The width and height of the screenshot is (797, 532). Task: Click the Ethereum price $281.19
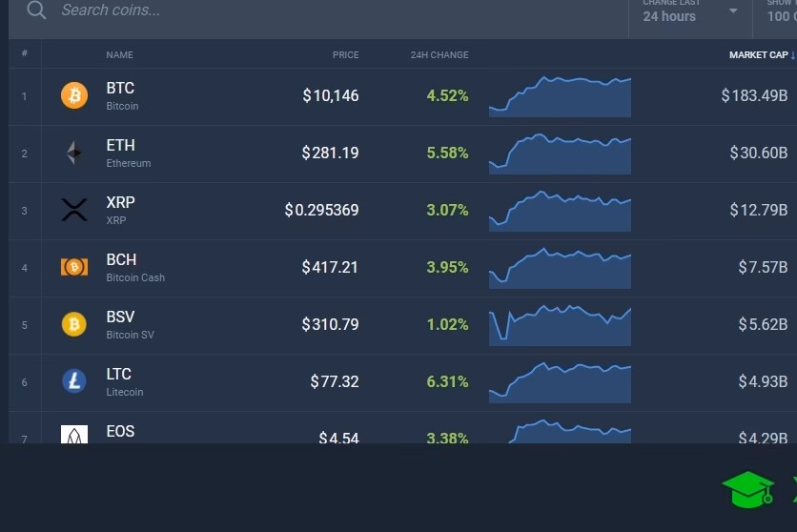(330, 153)
